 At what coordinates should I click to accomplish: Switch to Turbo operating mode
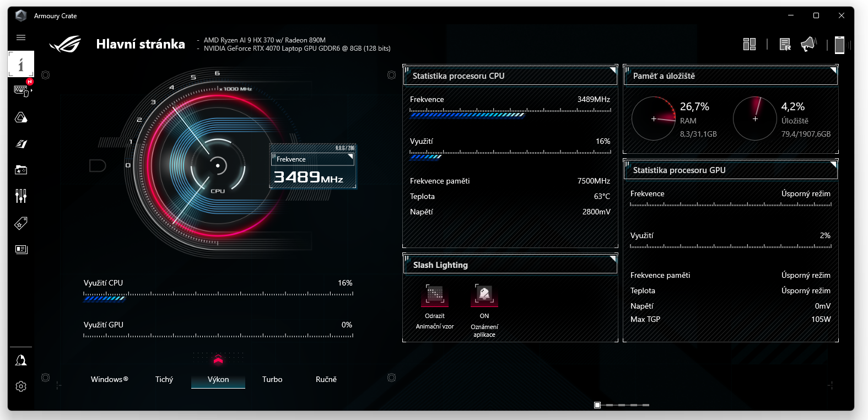272,379
